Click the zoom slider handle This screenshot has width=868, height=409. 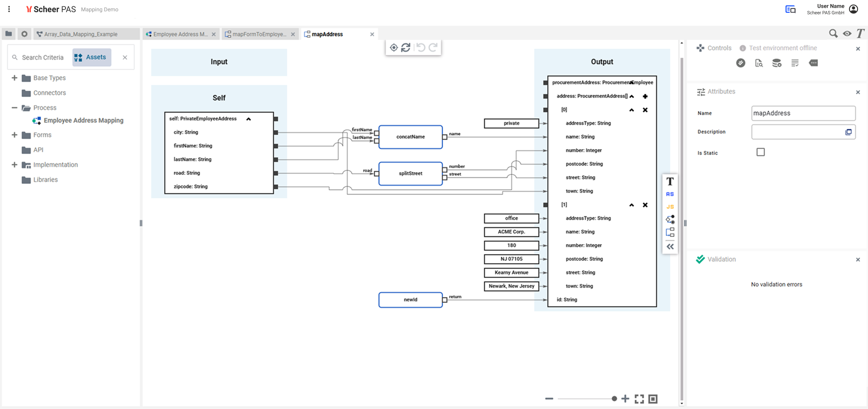pyautogui.click(x=614, y=399)
